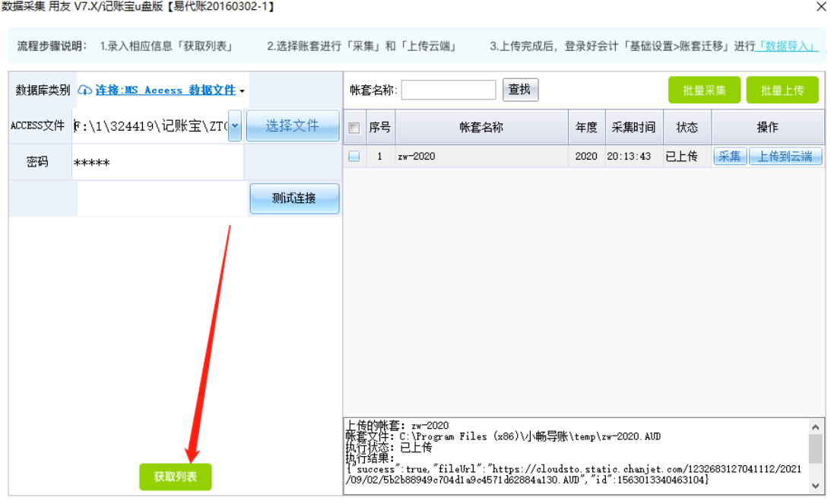The width and height of the screenshot is (834, 504).
Task: Check the box for row zw-2020
Action: [x=354, y=157]
